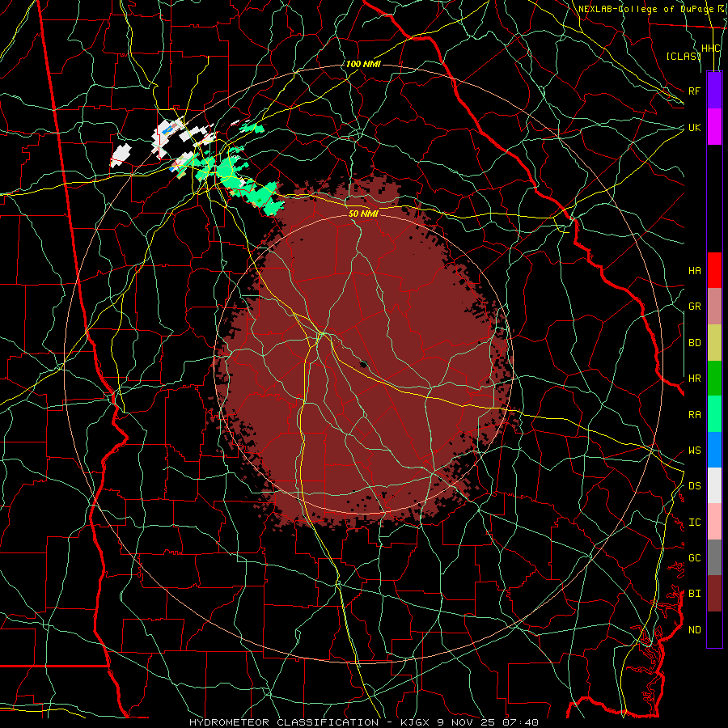Select the GC gray legend color swatch

coord(714,557)
